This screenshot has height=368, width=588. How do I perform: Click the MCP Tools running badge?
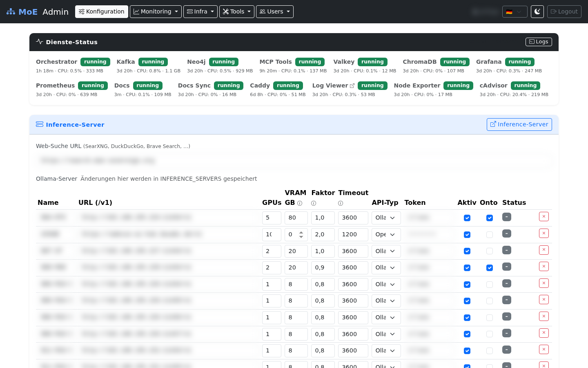point(310,62)
